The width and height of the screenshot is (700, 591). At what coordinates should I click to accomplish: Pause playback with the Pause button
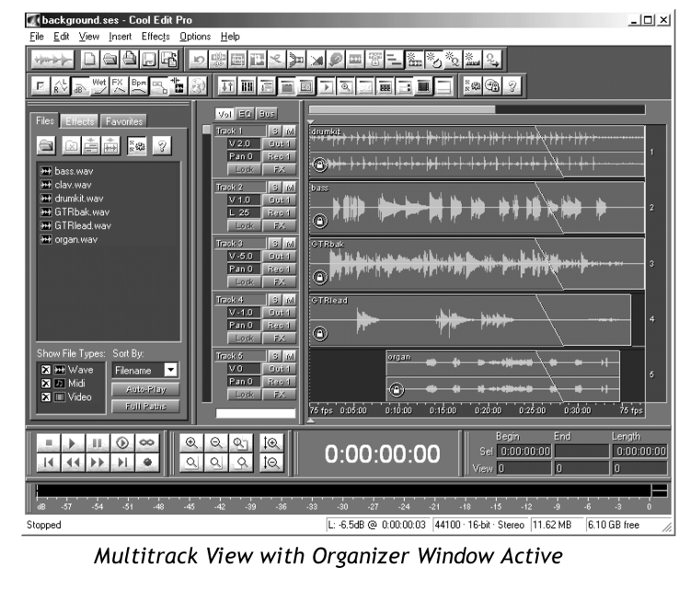[97, 443]
